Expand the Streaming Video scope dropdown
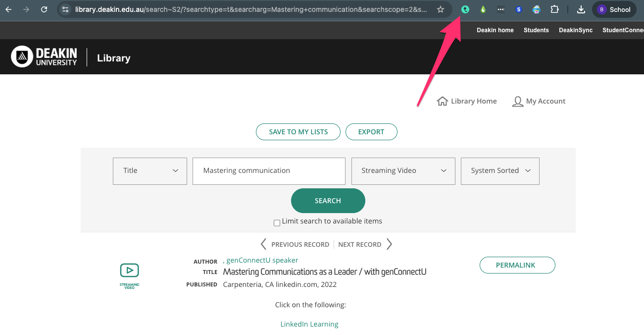Viewport: 644px width, 335px height. tap(403, 171)
